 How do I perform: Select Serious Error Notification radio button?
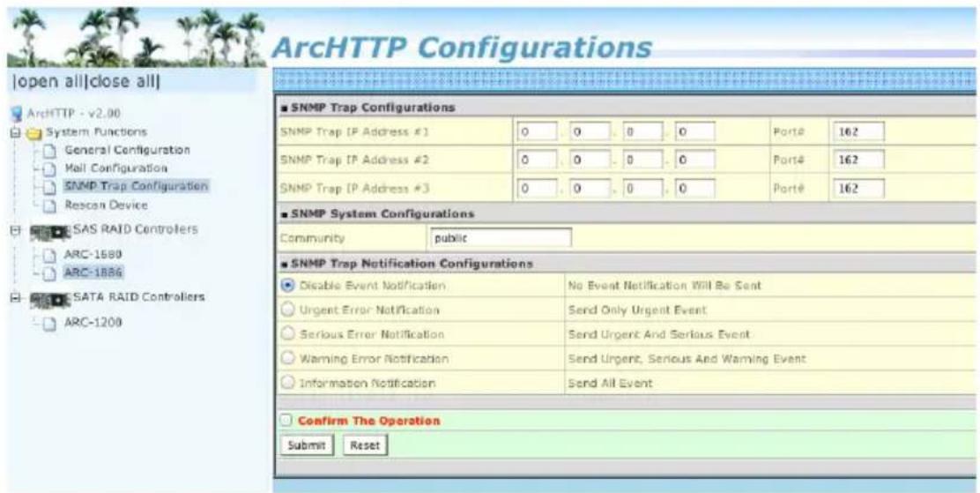[287, 334]
